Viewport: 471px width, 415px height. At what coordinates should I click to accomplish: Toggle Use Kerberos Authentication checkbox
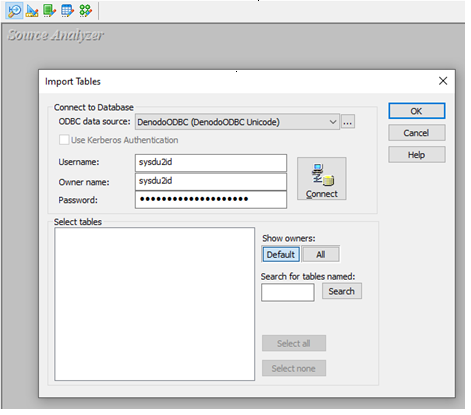point(64,140)
